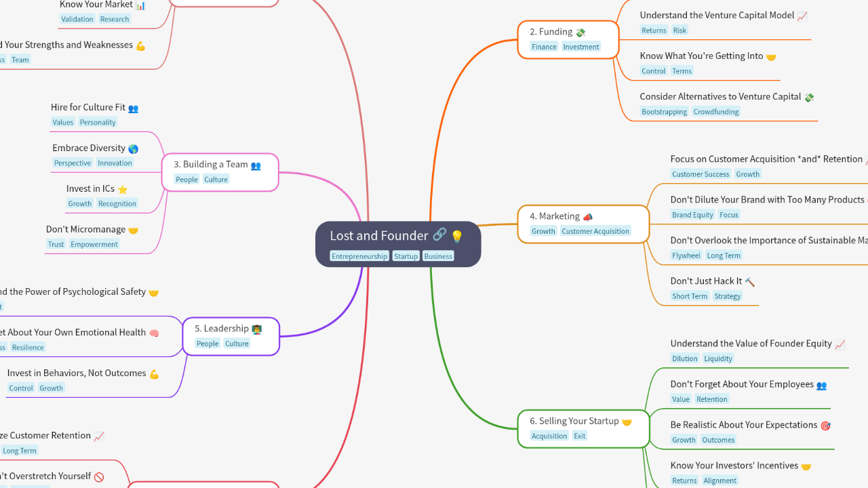Select Don't Dilute Your Brand item
This screenshot has width=868, height=488.
(768, 199)
